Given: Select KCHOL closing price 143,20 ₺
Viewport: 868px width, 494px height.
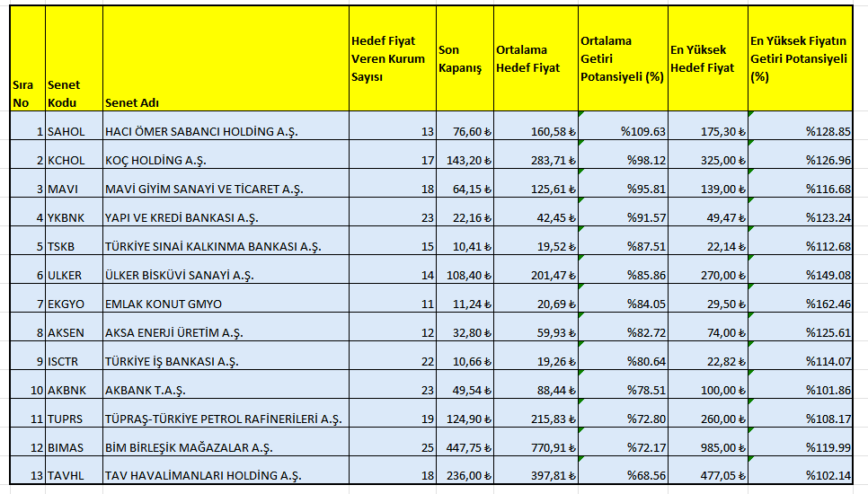Looking at the screenshot, I should click(465, 154).
